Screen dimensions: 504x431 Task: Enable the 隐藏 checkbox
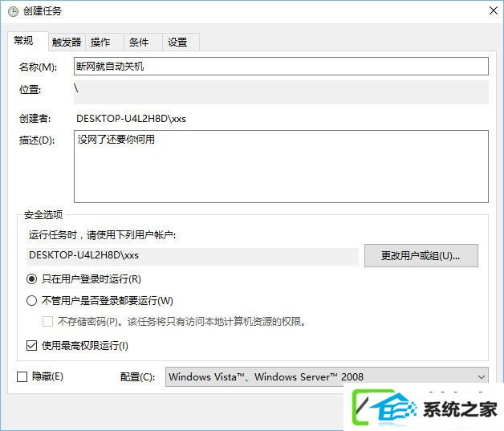point(22,376)
